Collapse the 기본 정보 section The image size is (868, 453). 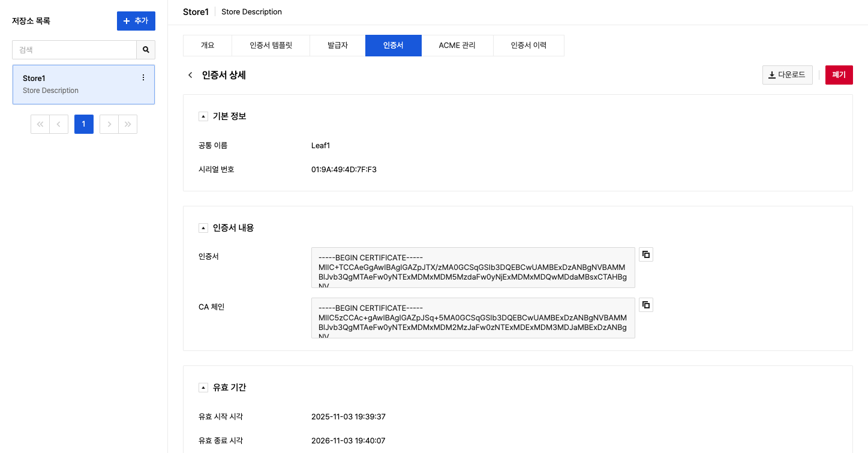(203, 116)
